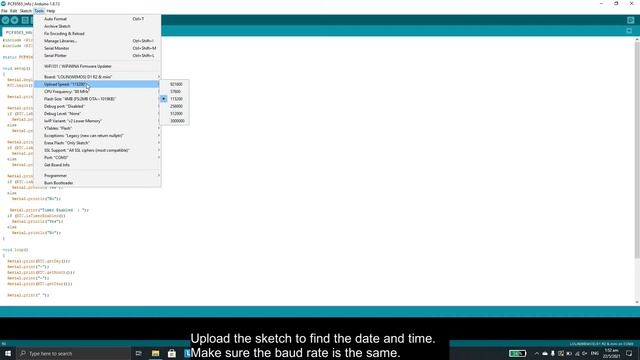640x360 pixels.
Task: Click the Windows Start button
Action: click(8, 353)
